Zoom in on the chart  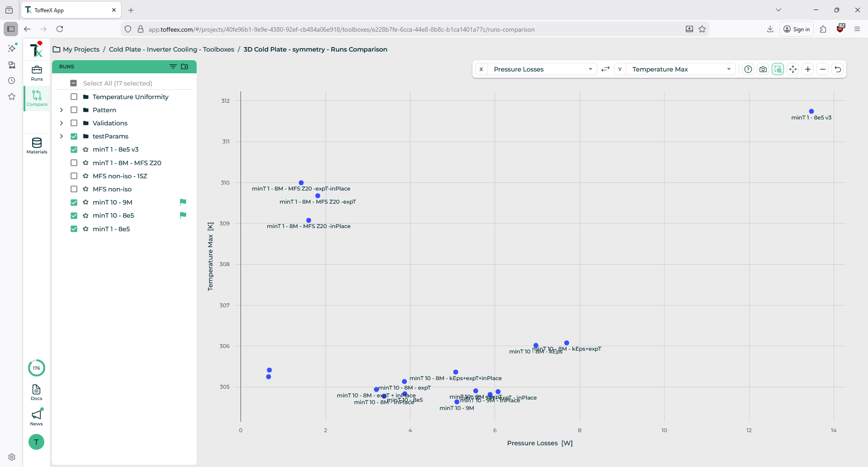(808, 69)
